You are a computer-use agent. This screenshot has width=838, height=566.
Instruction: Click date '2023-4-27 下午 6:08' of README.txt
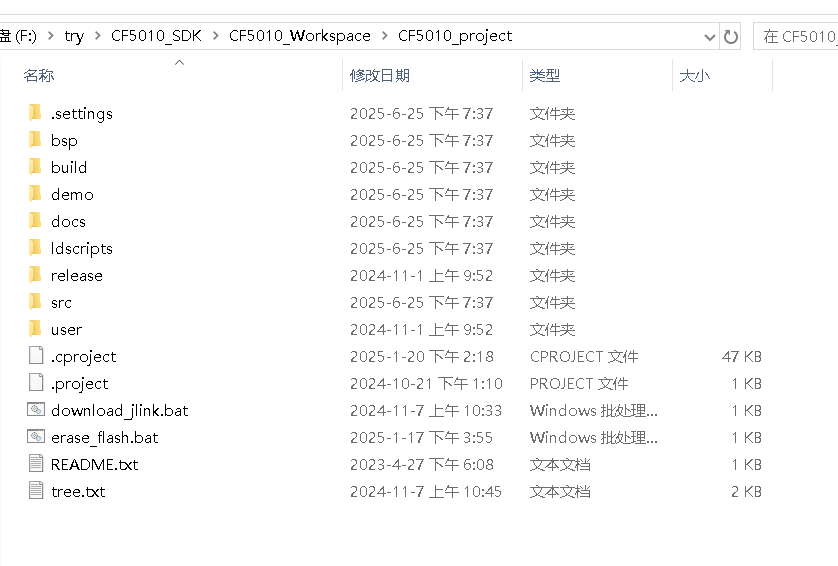[422, 464]
